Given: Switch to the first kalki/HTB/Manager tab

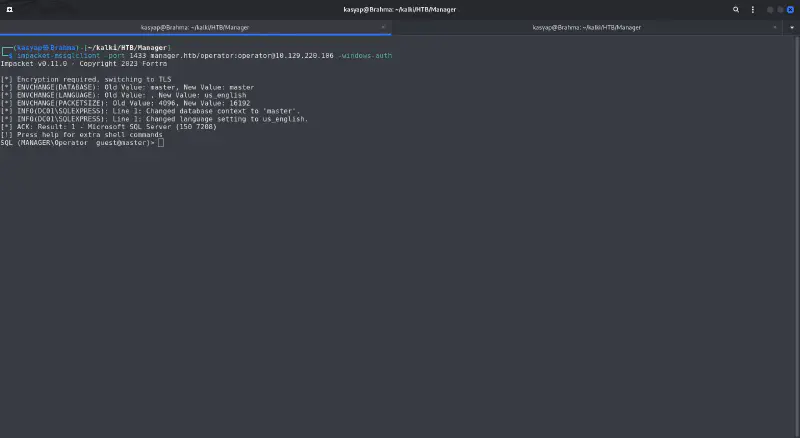Looking at the screenshot, I should click(x=195, y=28).
